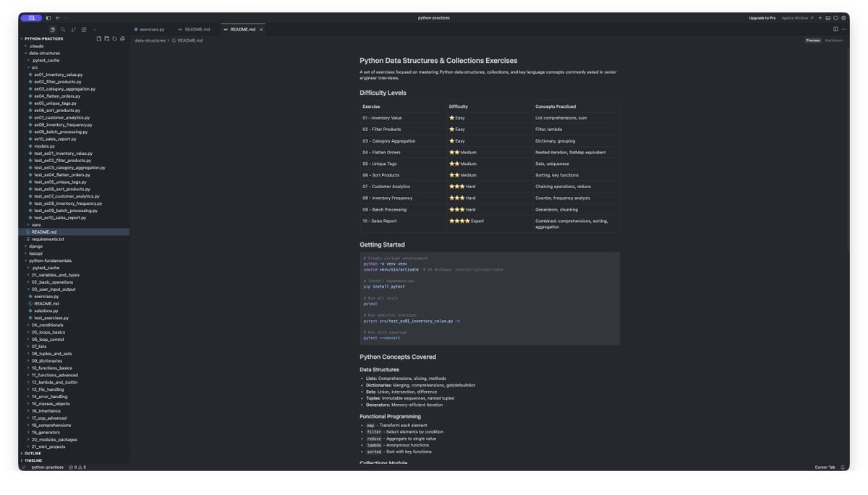Click the purple agent mode button
868x495 pixels.
tap(31, 17)
